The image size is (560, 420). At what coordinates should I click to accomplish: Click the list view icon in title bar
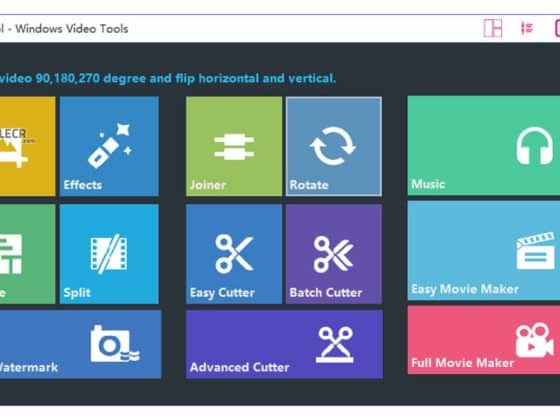click(527, 28)
